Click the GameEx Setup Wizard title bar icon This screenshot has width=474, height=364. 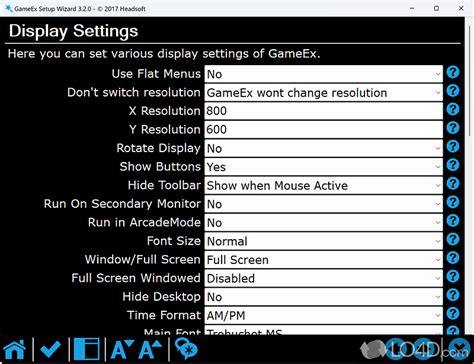pyautogui.click(x=9, y=8)
